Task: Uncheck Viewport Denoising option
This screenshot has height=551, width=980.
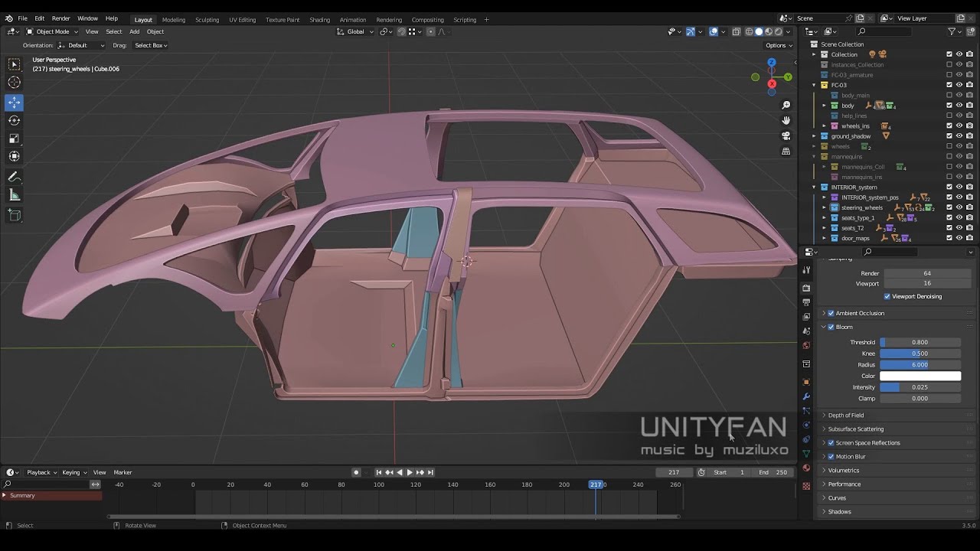Action: pyautogui.click(x=887, y=296)
